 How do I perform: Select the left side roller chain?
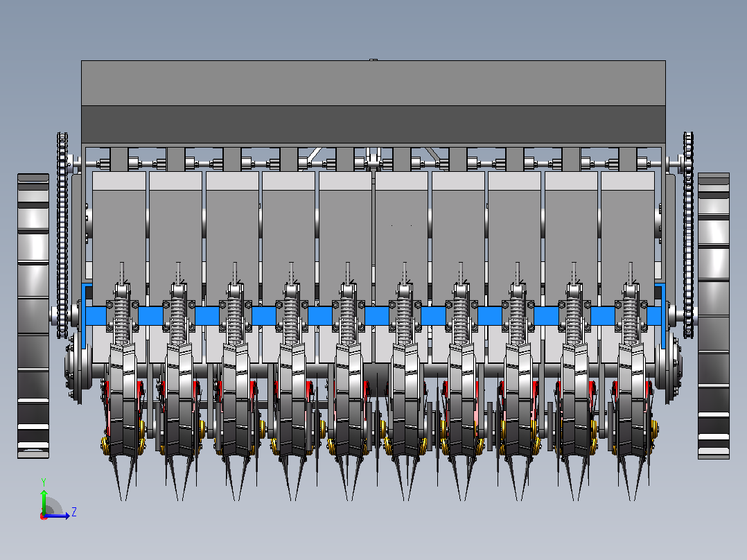point(62,236)
